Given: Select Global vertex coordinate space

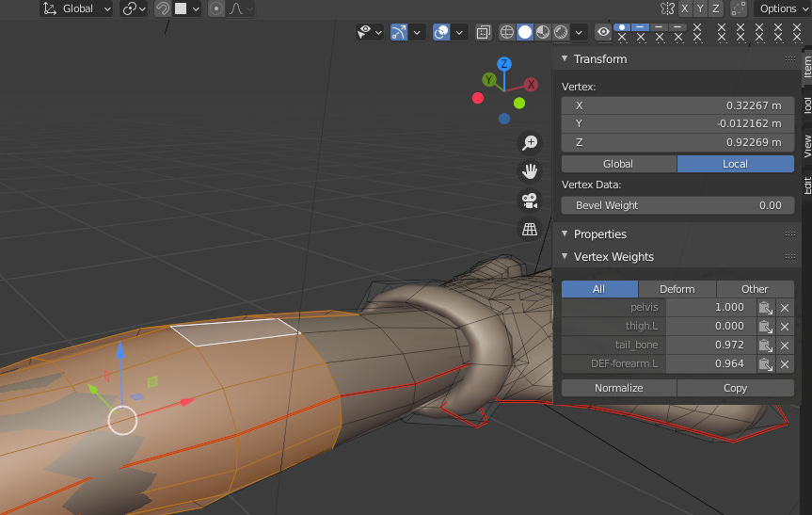Looking at the screenshot, I should click(619, 164).
